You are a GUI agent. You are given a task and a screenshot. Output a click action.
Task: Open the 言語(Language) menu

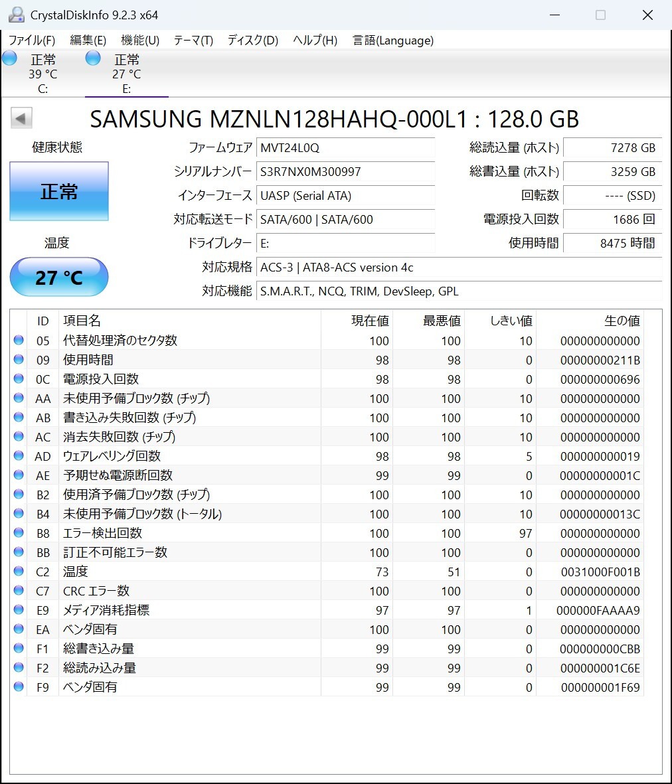[x=392, y=40]
